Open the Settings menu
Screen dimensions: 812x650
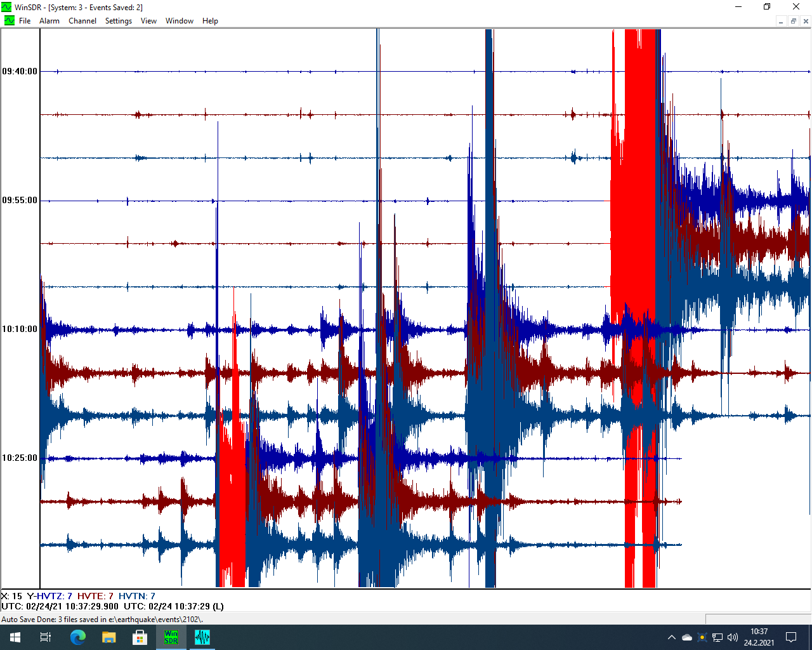tap(119, 21)
